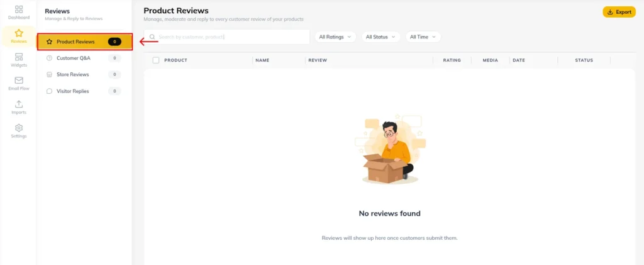Click the Customer Q&A count badge
Viewport: 644px width, 265px height.
tap(114, 59)
